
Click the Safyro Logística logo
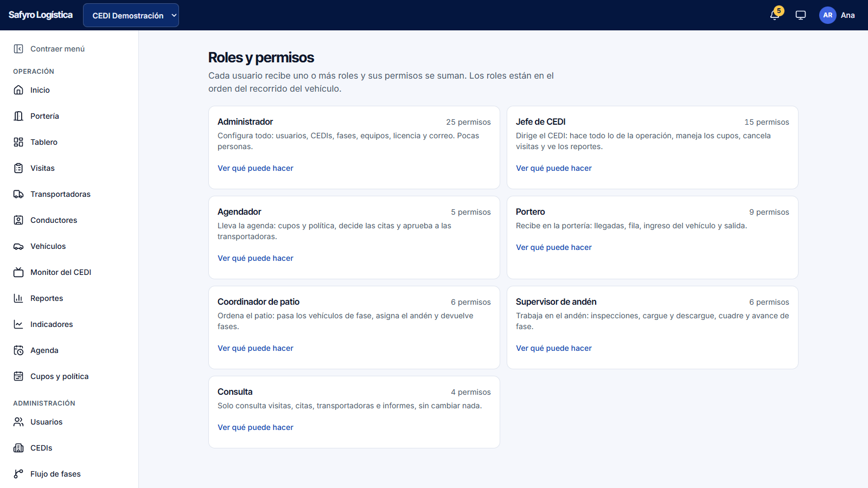(x=41, y=15)
